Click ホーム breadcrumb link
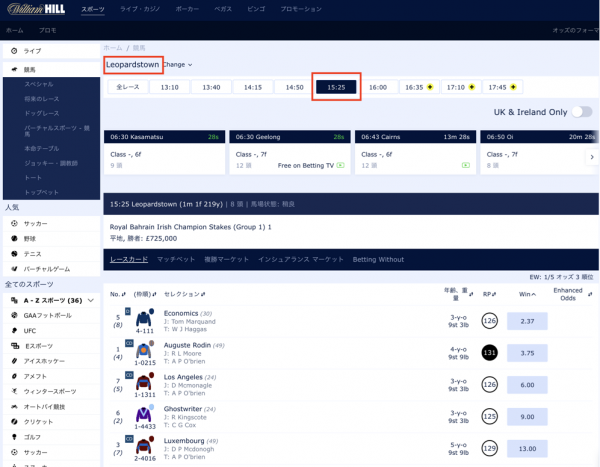This screenshot has width=600, height=467. (112, 48)
